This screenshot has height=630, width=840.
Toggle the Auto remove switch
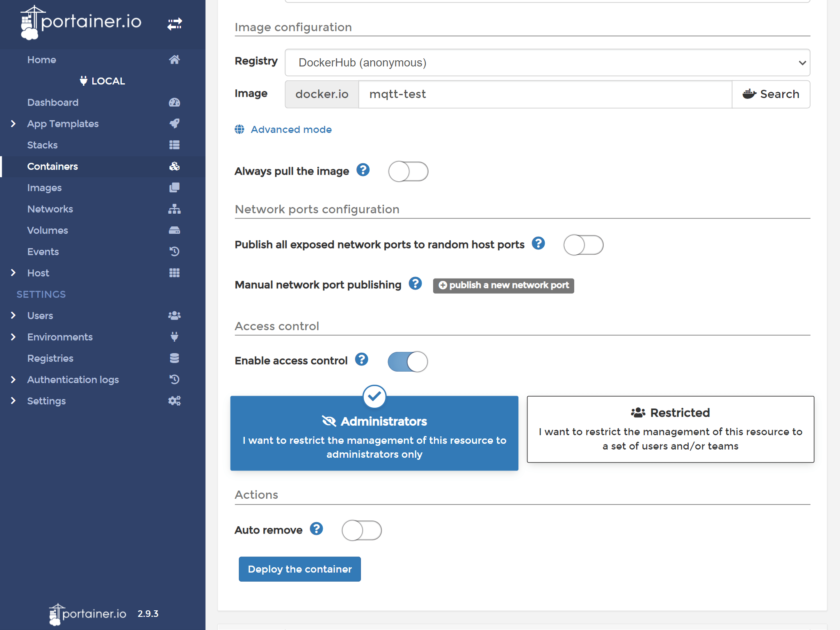click(361, 530)
